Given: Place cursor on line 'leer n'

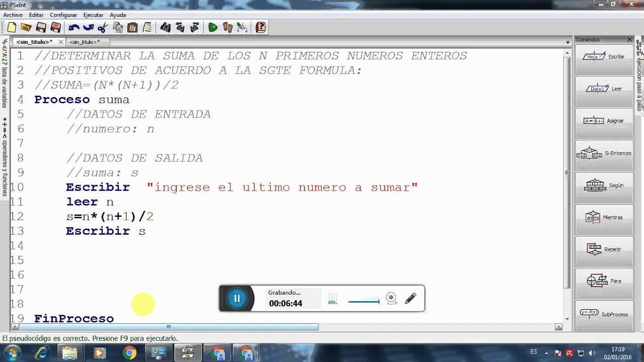Looking at the screenshot, I should click(x=90, y=202).
